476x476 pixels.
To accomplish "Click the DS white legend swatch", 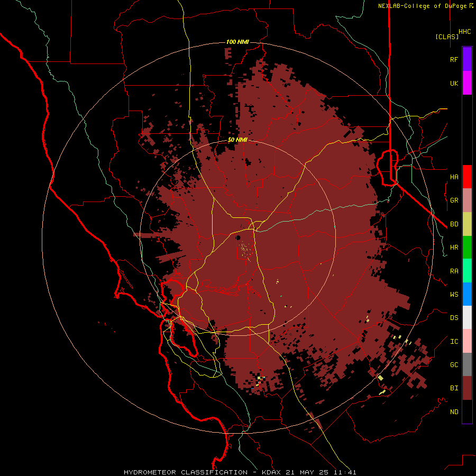I will pyautogui.click(x=467, y=317).
